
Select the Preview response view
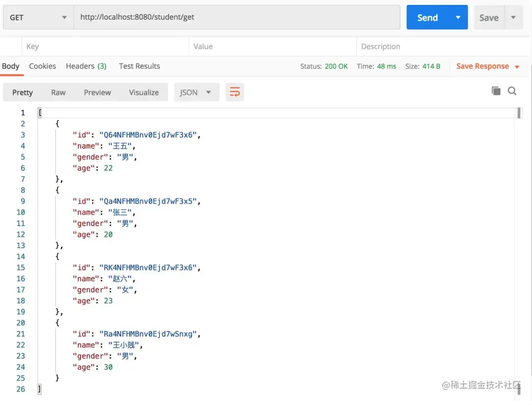click(x=97, y=92)
